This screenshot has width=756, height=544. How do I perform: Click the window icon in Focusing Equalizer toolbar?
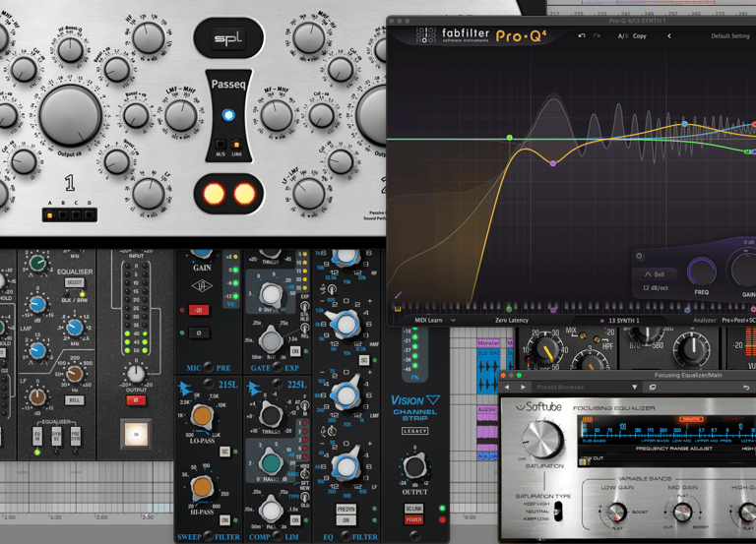[x=653, y=387]
